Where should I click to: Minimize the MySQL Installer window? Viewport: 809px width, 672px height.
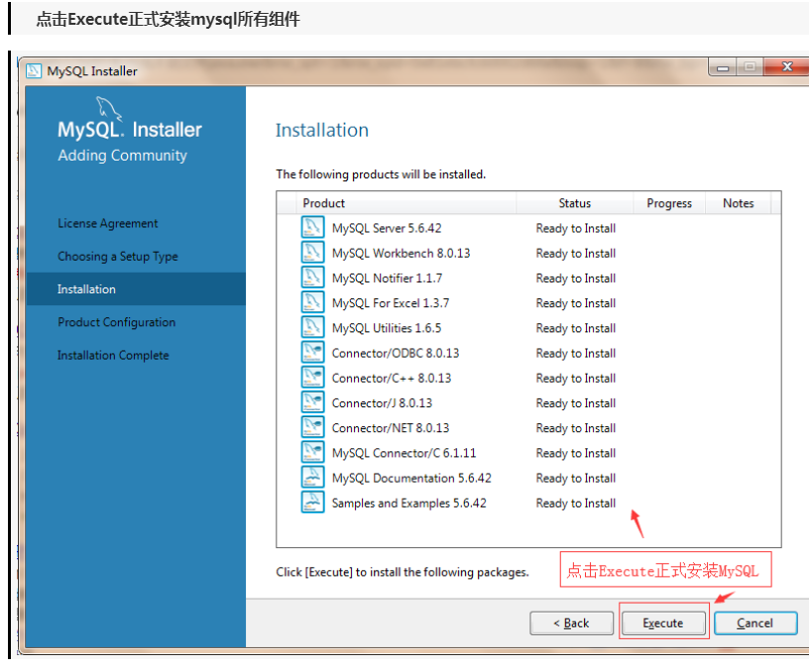point(723,67)
